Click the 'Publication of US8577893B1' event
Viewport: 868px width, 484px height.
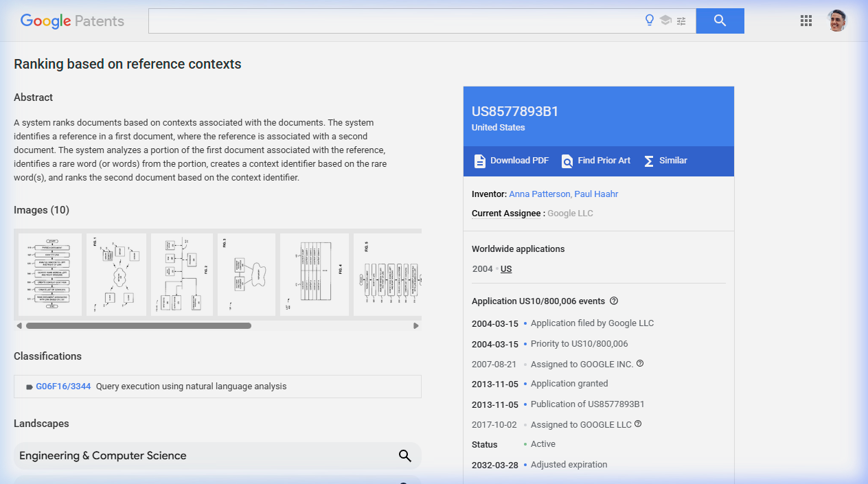(x=587, y=404)
